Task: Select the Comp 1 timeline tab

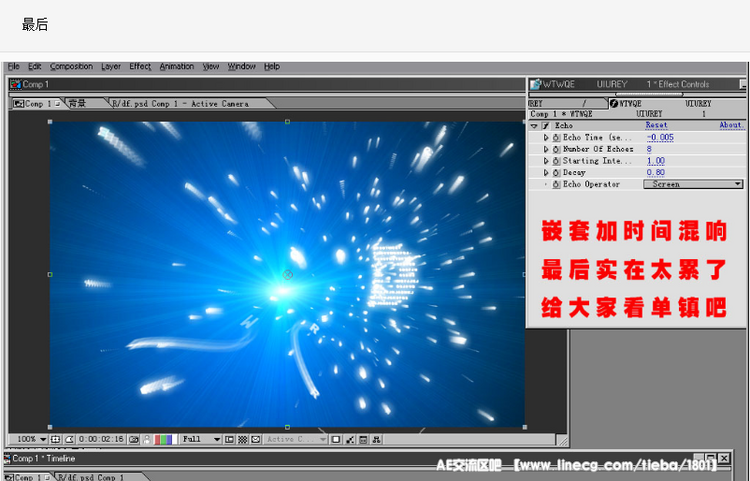Action: 28,477
